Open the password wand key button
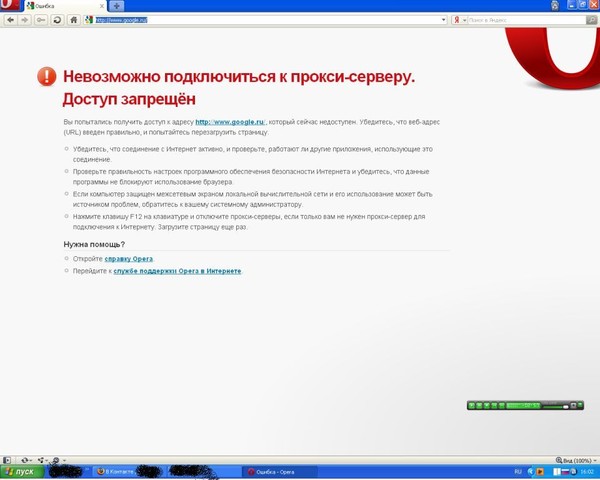This screenshot has height=480, width=600. (x=41, y=20)
